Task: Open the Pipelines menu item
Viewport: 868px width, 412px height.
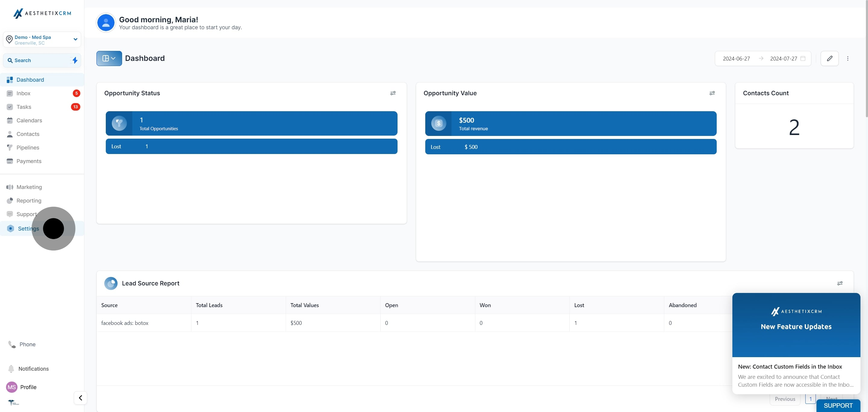Action: [28, 148]
